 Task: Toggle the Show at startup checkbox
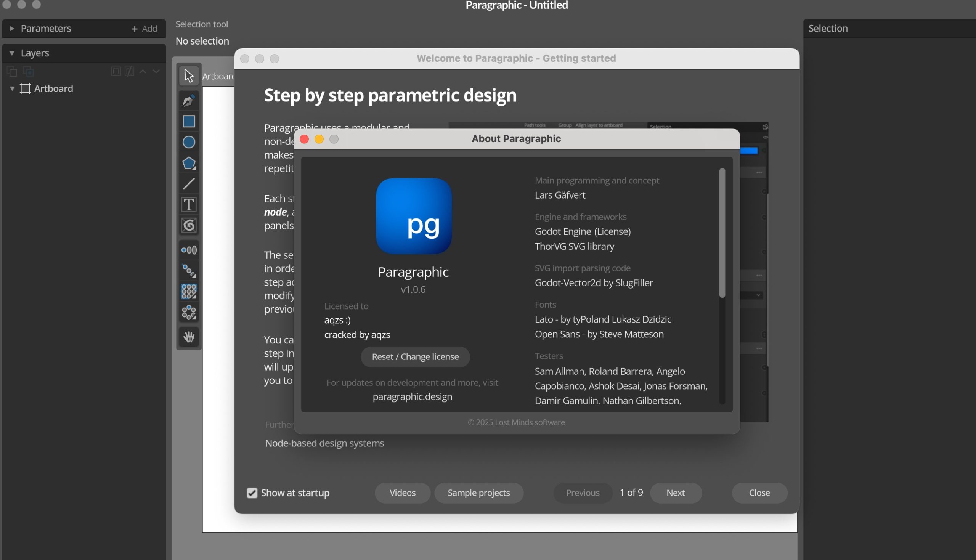252,493
